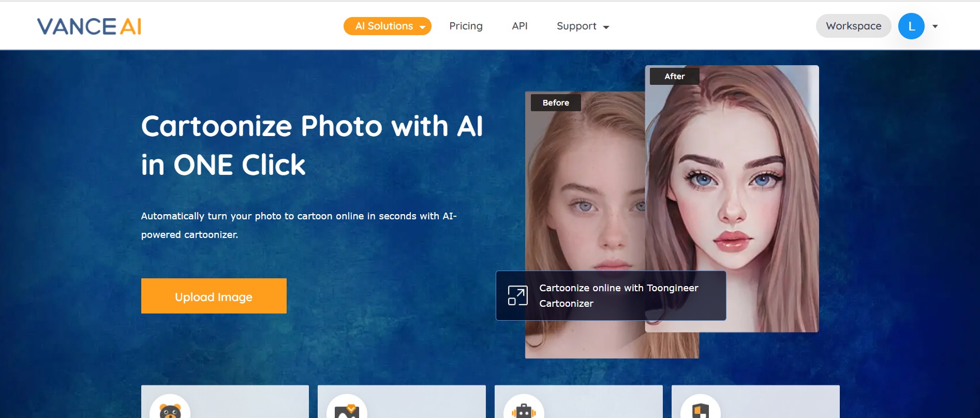This screenshot has height=418, width=980.
Task: Select the Before photo thumbnail
Action: point(585,207)
